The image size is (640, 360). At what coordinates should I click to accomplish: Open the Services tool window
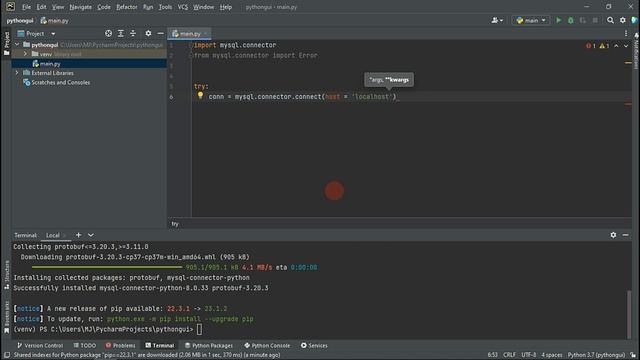(314, 345)
